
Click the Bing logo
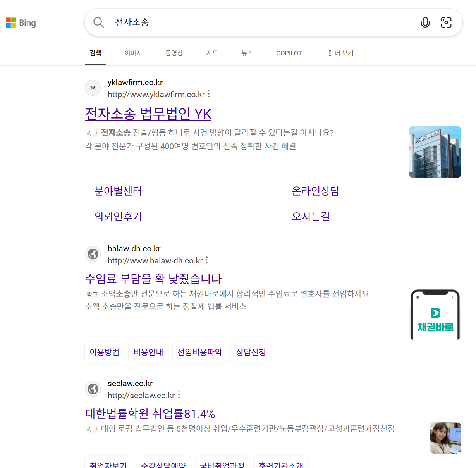(21, 23)
